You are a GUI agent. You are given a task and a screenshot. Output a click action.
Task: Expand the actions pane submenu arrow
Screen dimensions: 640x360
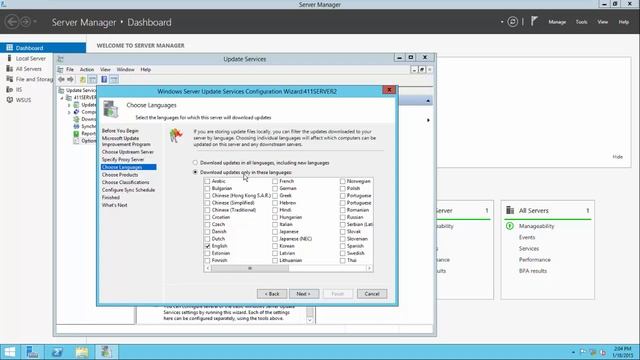pos(428,120)
